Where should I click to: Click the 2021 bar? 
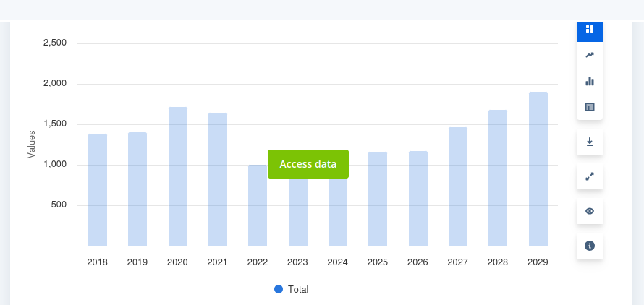(218, 179)
